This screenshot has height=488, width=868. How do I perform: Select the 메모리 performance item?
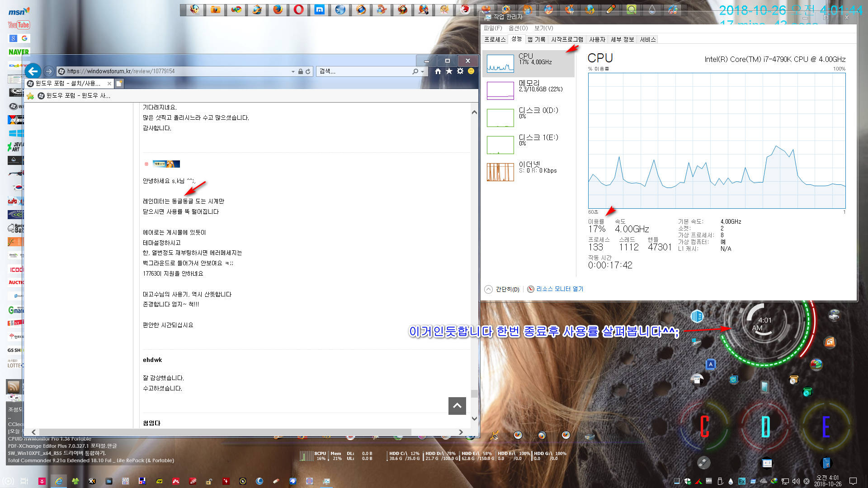click(x=528, y=90)
